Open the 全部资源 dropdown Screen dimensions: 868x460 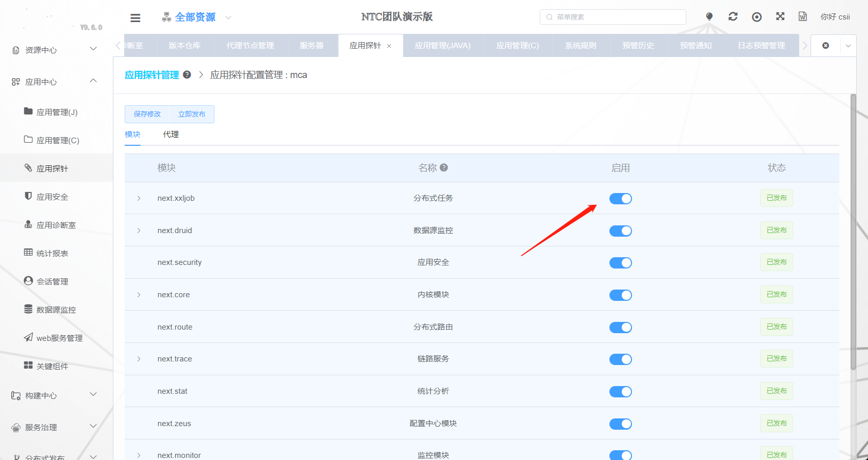coord(228,17)
